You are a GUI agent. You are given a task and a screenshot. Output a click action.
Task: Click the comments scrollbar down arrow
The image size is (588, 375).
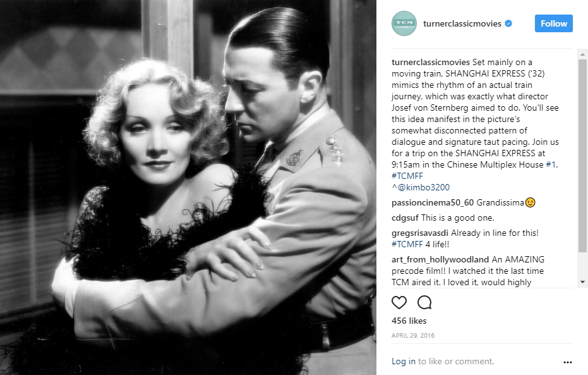pos(582,282)
